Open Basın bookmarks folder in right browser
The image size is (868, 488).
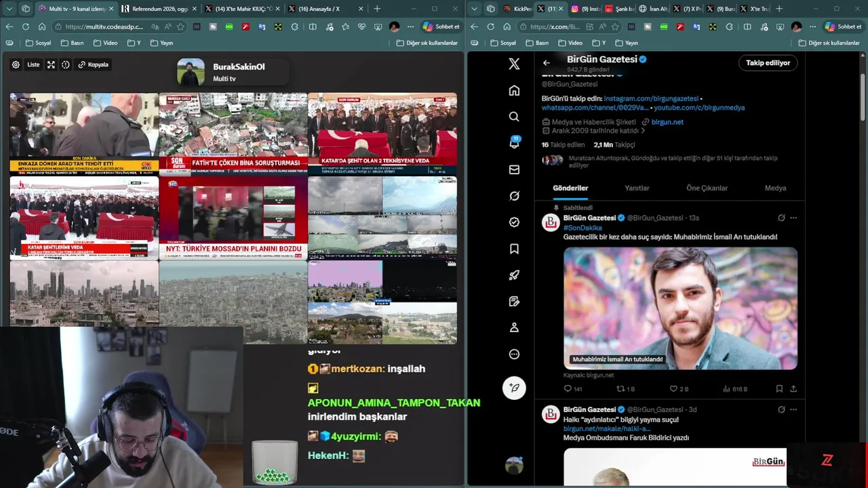tap(536, 43)
